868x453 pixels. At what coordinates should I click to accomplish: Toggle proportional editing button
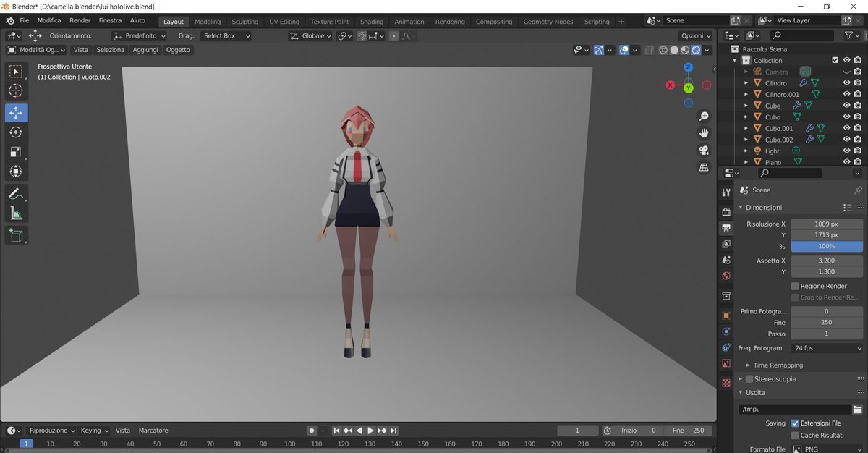[393, 35]
